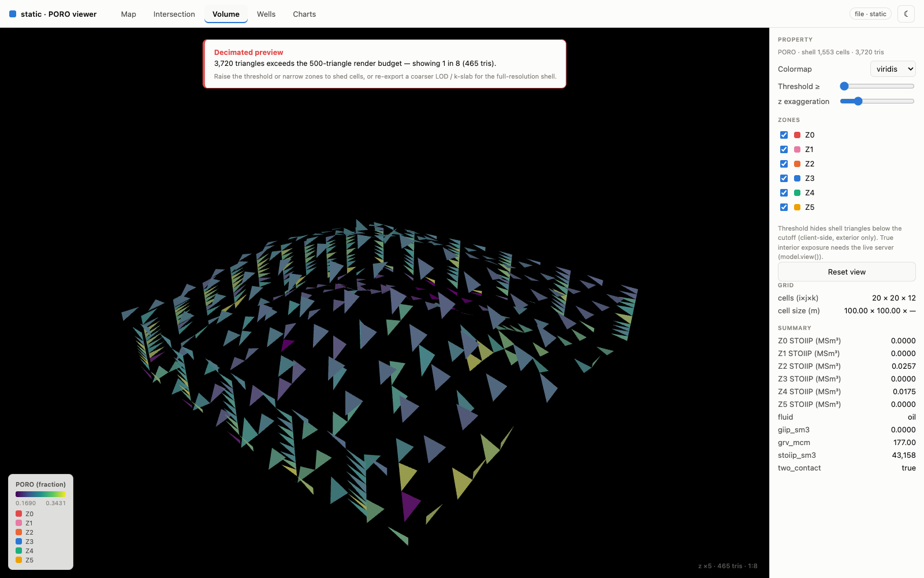Click the orange Z2 zone color swatch
The height and width of the screenshot is (578, 924).
[797, 164]
